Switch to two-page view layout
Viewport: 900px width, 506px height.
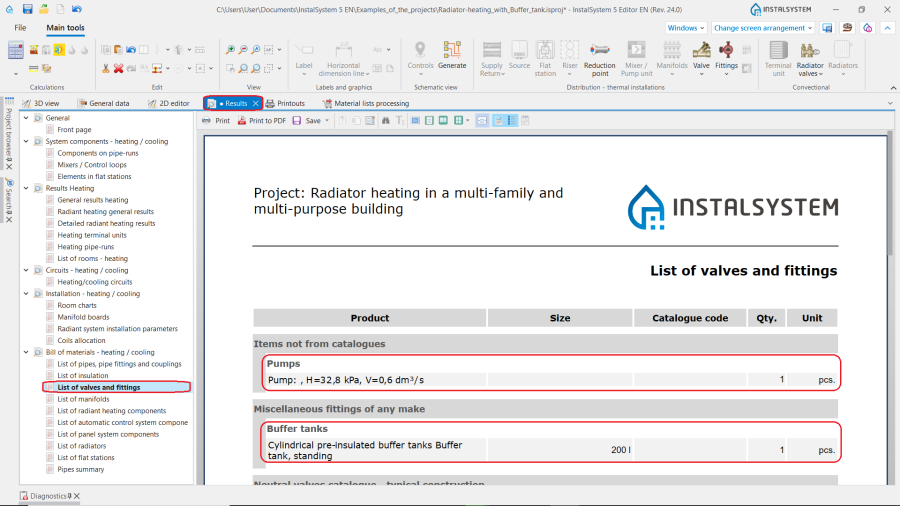(x=443, y=120)
